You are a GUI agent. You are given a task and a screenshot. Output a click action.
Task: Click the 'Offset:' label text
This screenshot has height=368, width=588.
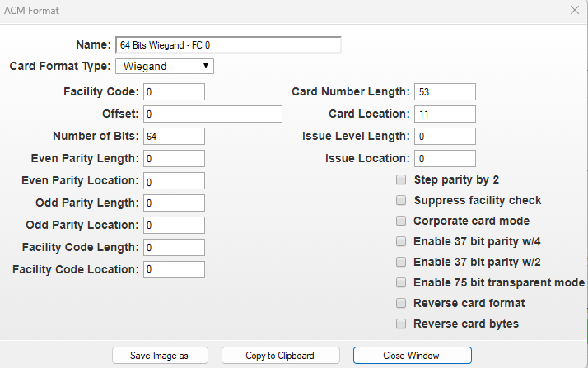[x=120, y=114]
